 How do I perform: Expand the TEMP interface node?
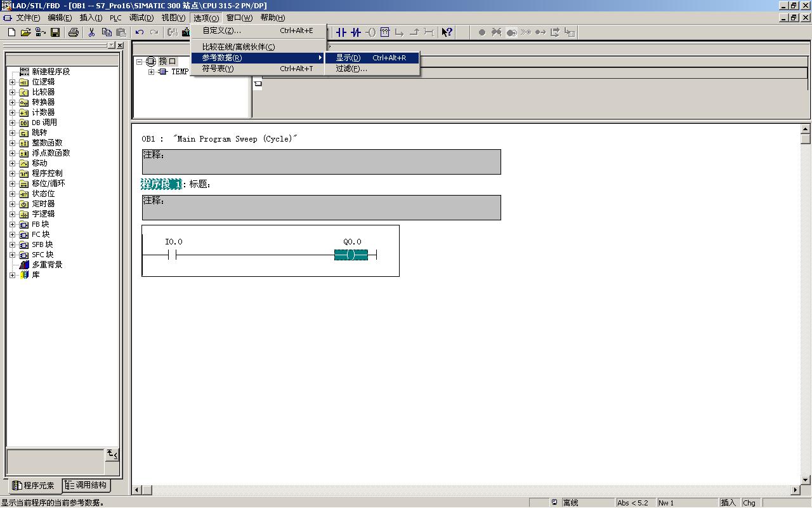click(151, 72)
